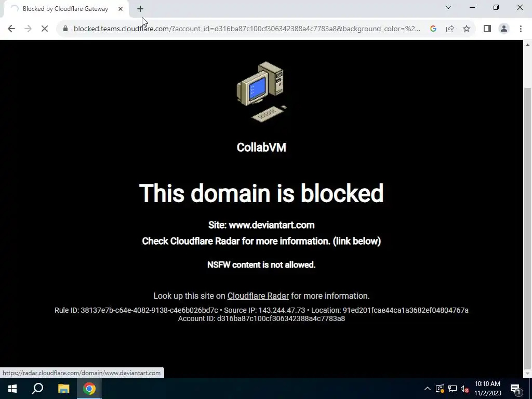The image size is (532, 399).
Task: Open the Google icon in the address bar
Action: (x=433, y=29)
